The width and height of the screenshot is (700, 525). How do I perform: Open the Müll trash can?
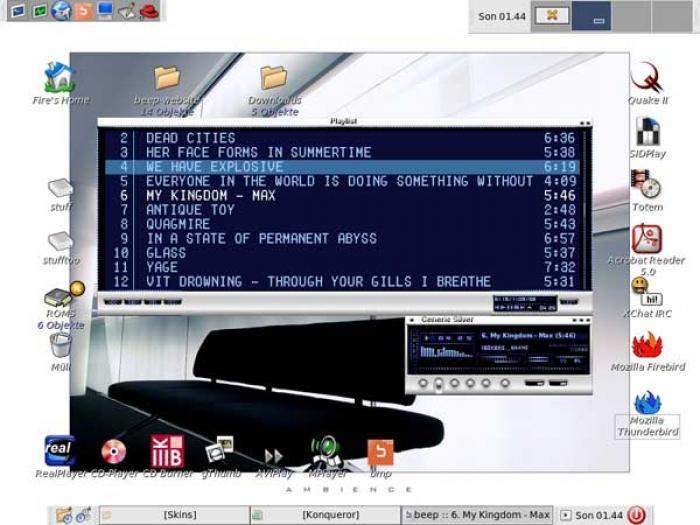click(x=61, y=345)
